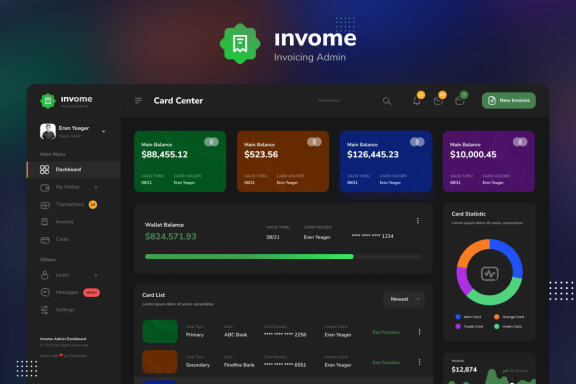Click the ABC Bank cell

(235, 335)
